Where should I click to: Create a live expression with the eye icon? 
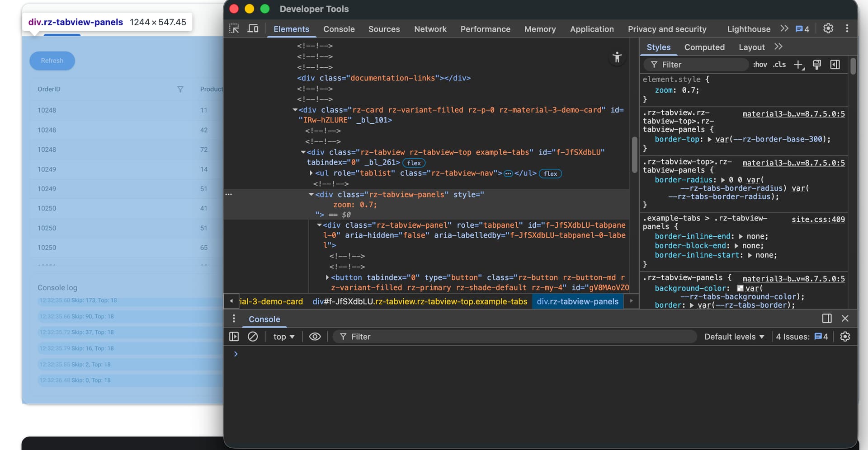click(x=315, y=337)
